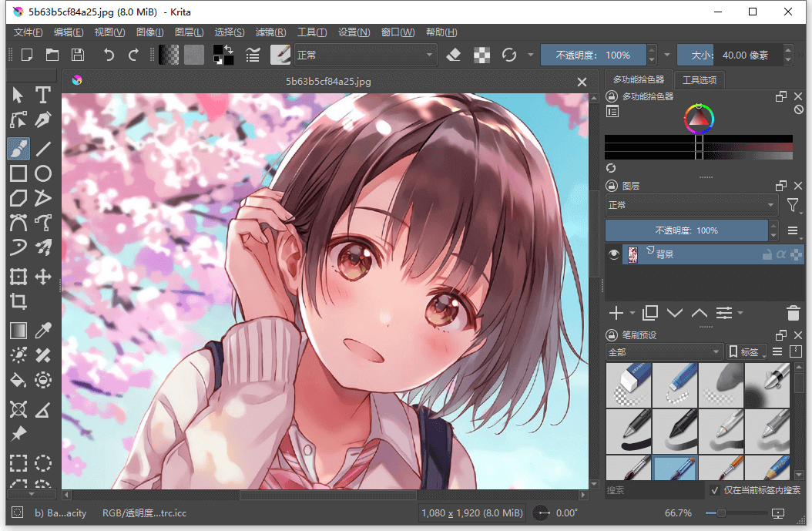Open the brush preset tag 全部 dropdown
This screenshot has width=812, height=531.
(664, 352)
